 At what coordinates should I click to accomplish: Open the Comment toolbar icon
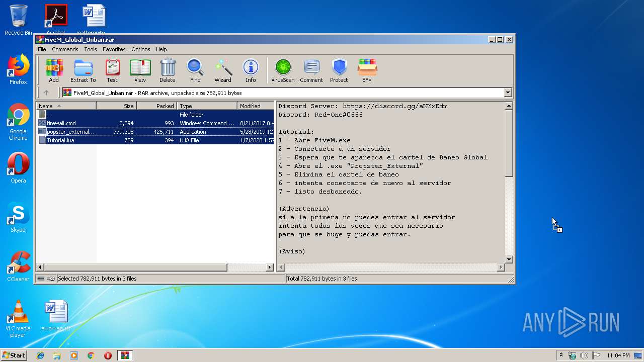click(x=311, y=70)
